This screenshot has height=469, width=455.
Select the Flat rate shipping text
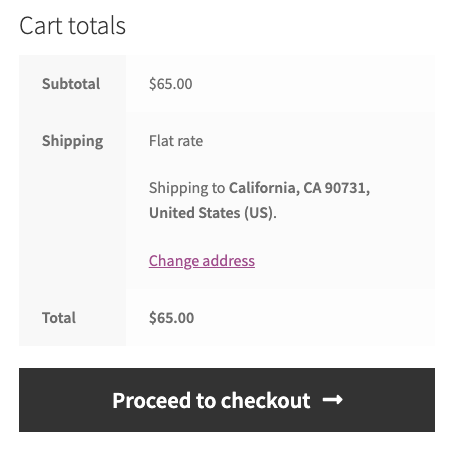[x=176, y=141]
